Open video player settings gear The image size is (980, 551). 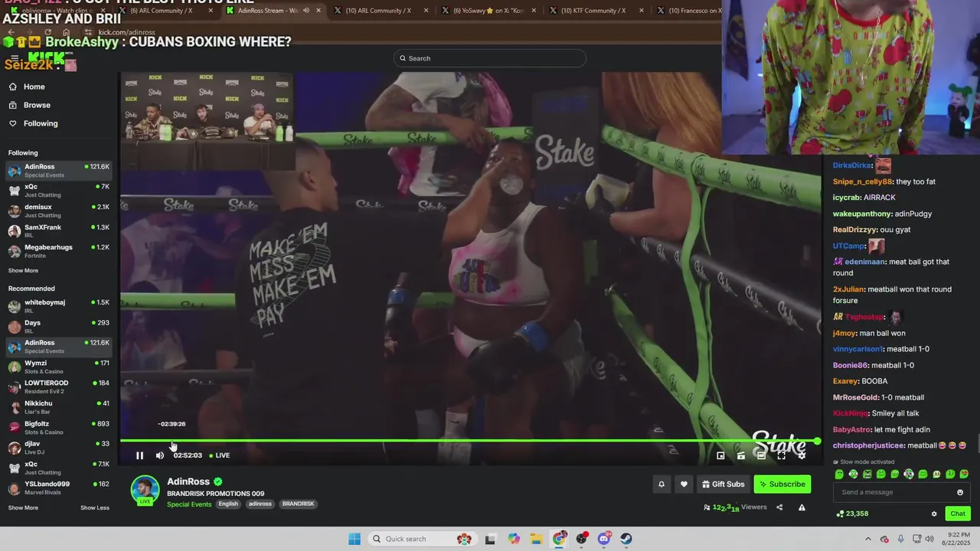pyautogui.click(x=802, y=455)
